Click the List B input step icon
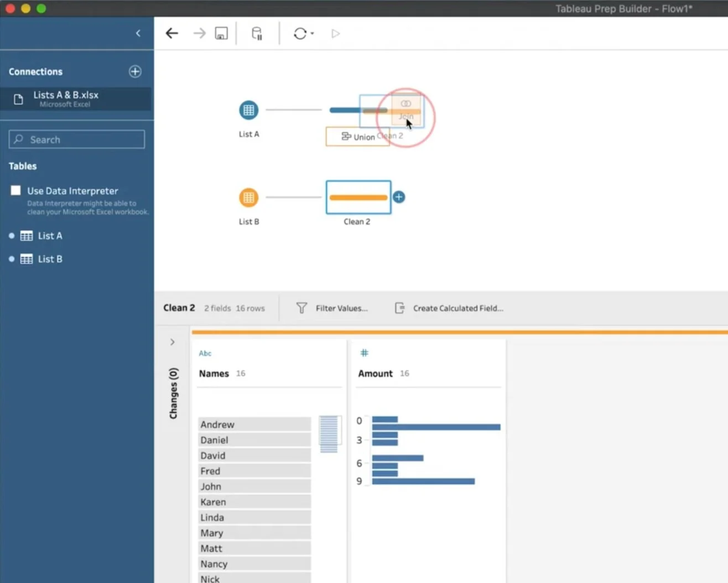 click(x=249, y=197)
